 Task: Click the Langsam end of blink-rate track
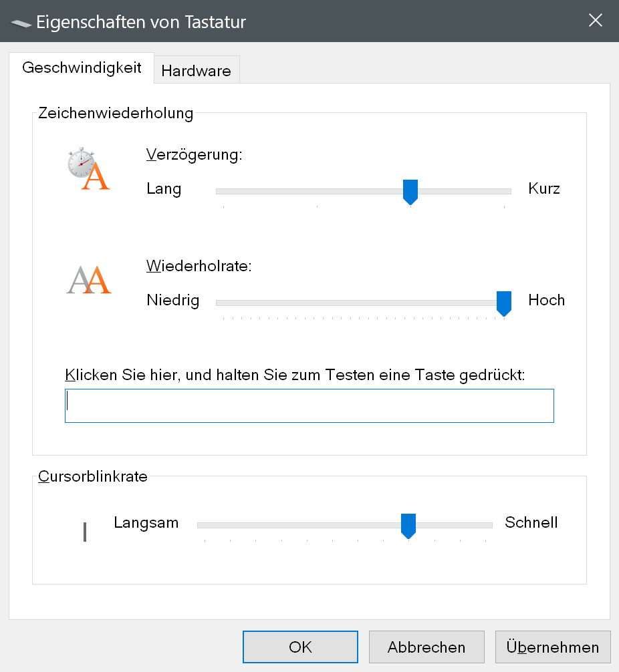pyautogui.click(x=201, y=525)
